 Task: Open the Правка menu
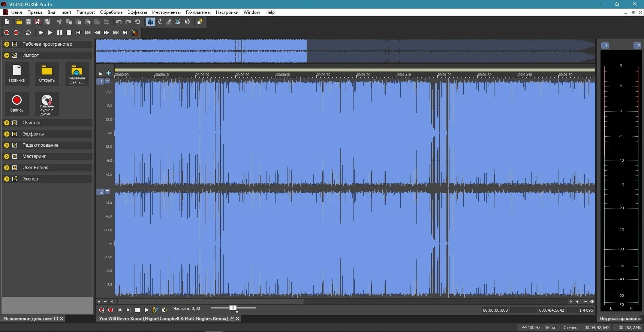coord(35,12)
